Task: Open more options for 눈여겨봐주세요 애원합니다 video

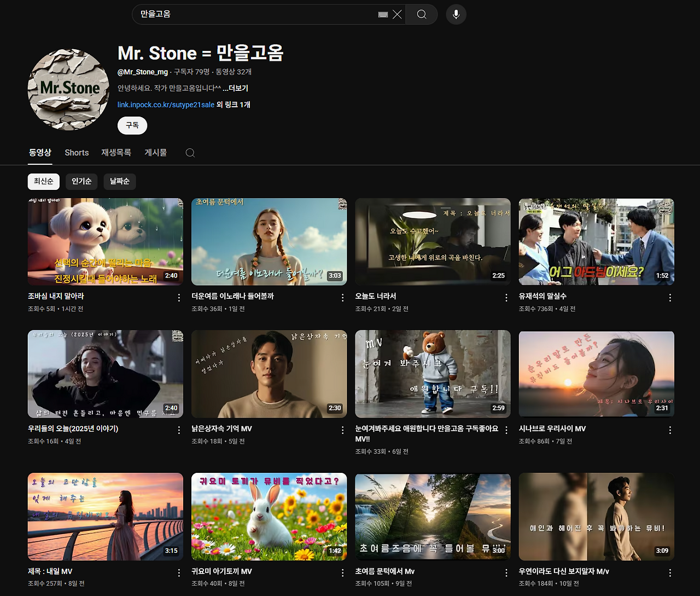Action: pos(506,430)
